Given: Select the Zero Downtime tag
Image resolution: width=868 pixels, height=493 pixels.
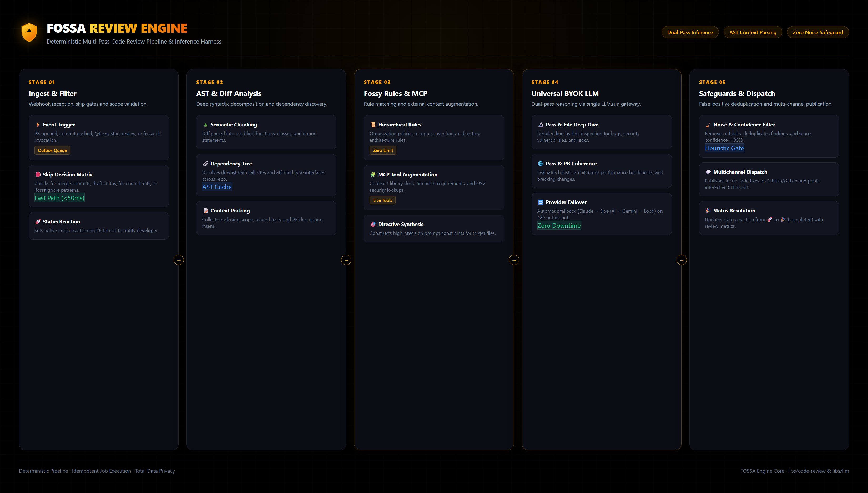Looking at the screenshot, I should (x=559, y=226).
